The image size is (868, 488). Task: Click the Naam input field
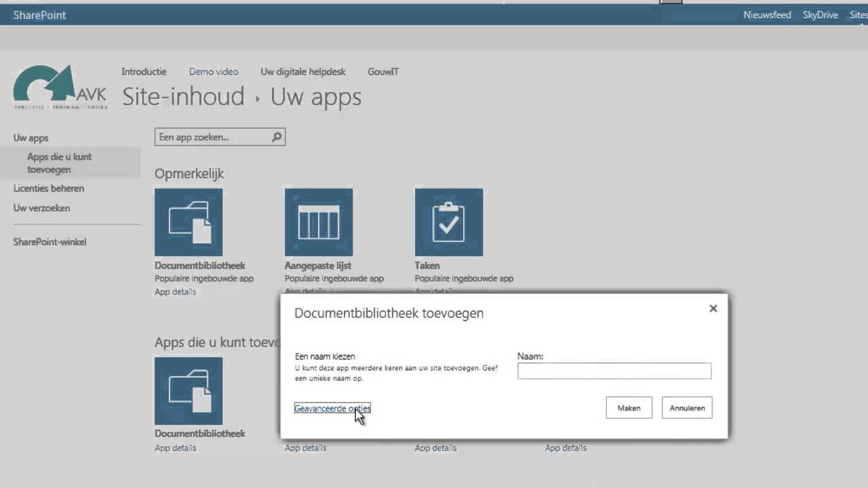pyautogui.click(x=614, y=371)
